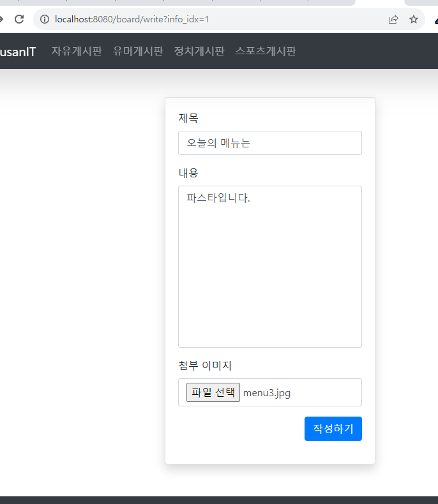Viewport: 438px width, 504px height.
Task: View site information icon in address bar
Action: [45, 19]
